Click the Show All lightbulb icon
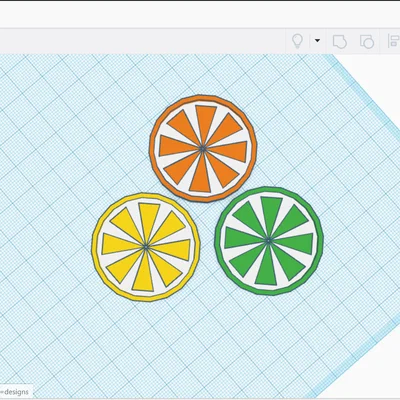 coord(297,41)
